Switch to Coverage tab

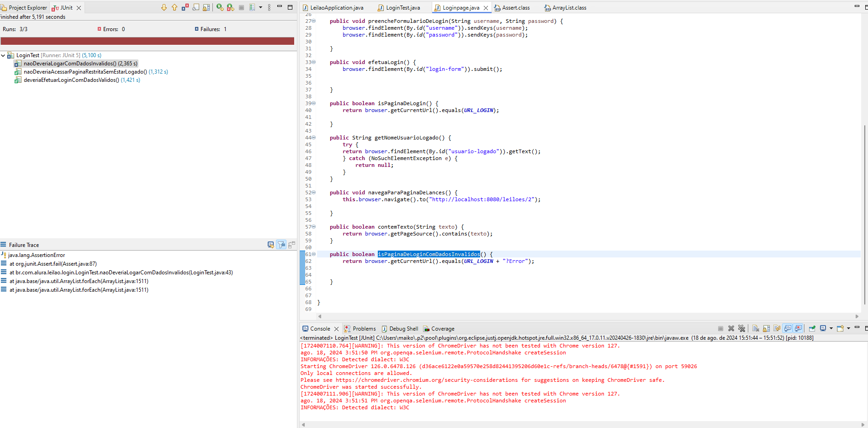[x=439, y=329]
